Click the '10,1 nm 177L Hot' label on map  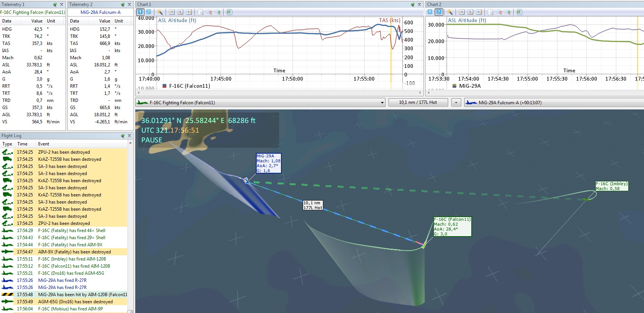pyautogui.click(x=313, y=205)
